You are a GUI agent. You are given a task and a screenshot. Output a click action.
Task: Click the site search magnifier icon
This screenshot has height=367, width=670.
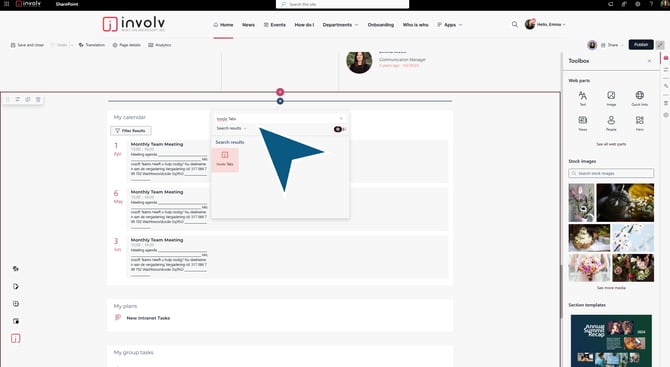[515, 24]
